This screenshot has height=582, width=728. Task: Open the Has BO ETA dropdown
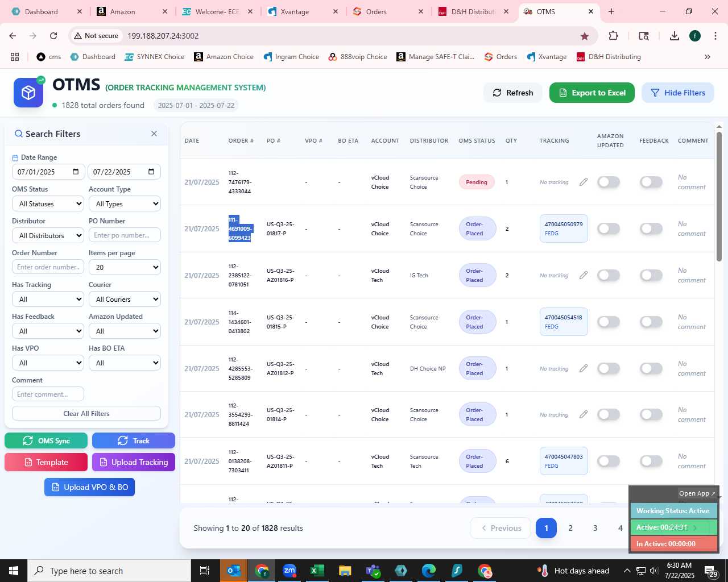click(x=125, y=363)
